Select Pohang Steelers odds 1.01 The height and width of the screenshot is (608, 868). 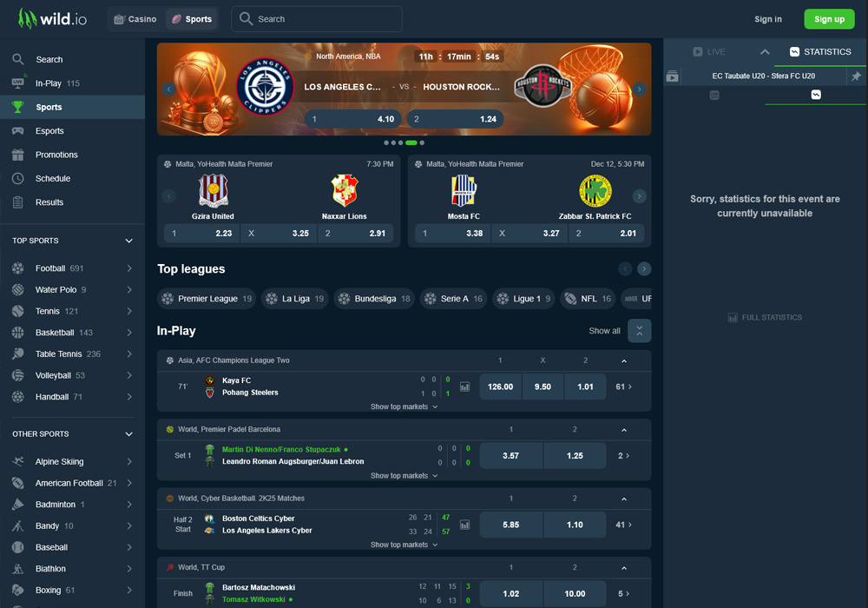585,387
